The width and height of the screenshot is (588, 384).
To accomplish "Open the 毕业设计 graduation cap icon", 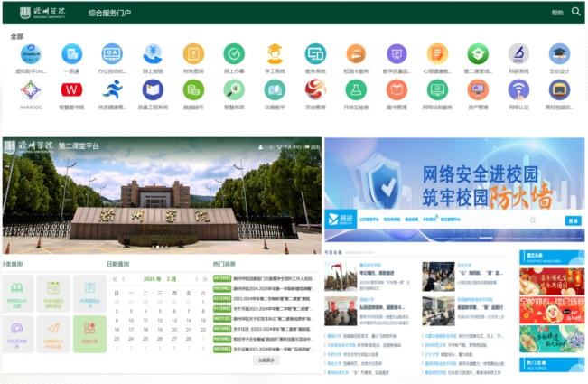I will [559, 53].
